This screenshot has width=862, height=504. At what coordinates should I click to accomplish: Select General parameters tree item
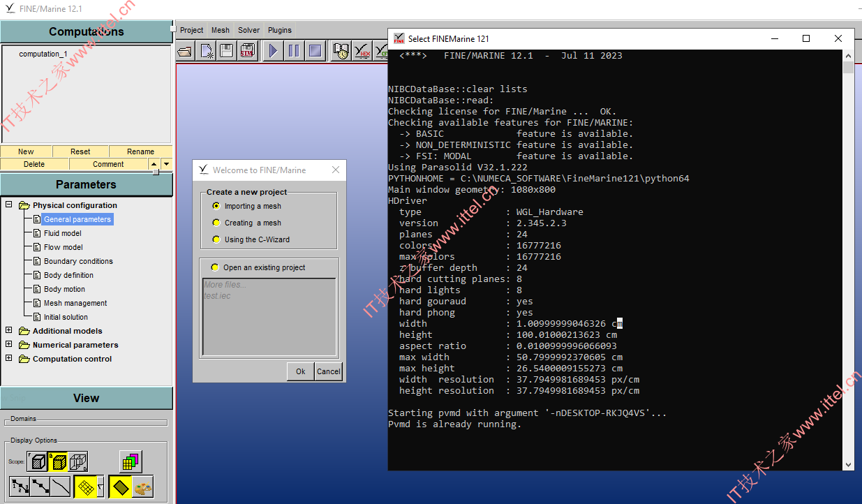point(77,219)
